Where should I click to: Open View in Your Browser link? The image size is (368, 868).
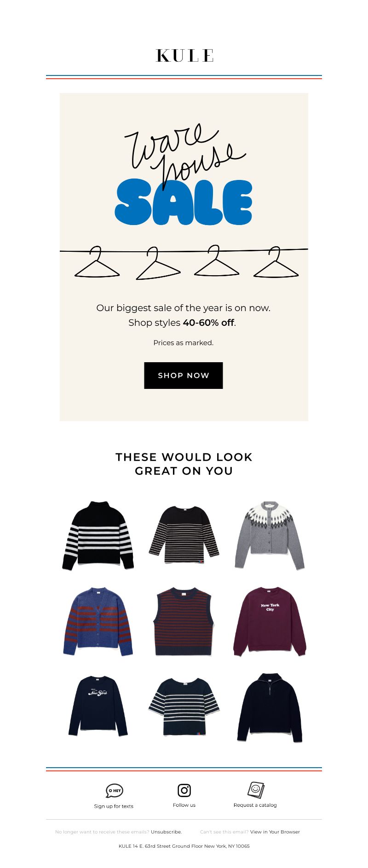[275, 832]
